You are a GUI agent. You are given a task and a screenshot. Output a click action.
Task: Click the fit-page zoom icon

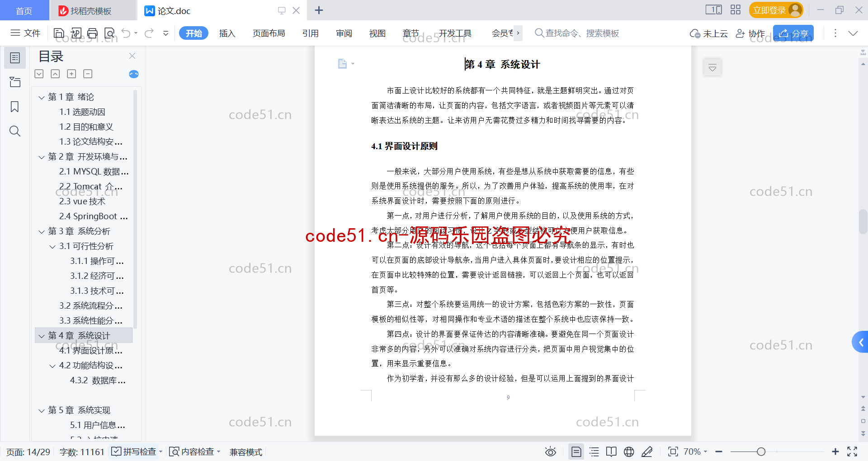click(673, 452)
